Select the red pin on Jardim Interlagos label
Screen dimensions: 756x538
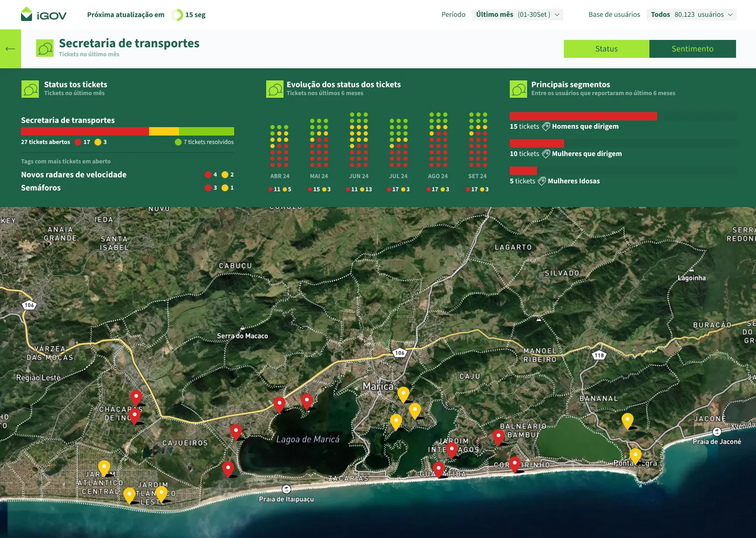tap(451, 450)
